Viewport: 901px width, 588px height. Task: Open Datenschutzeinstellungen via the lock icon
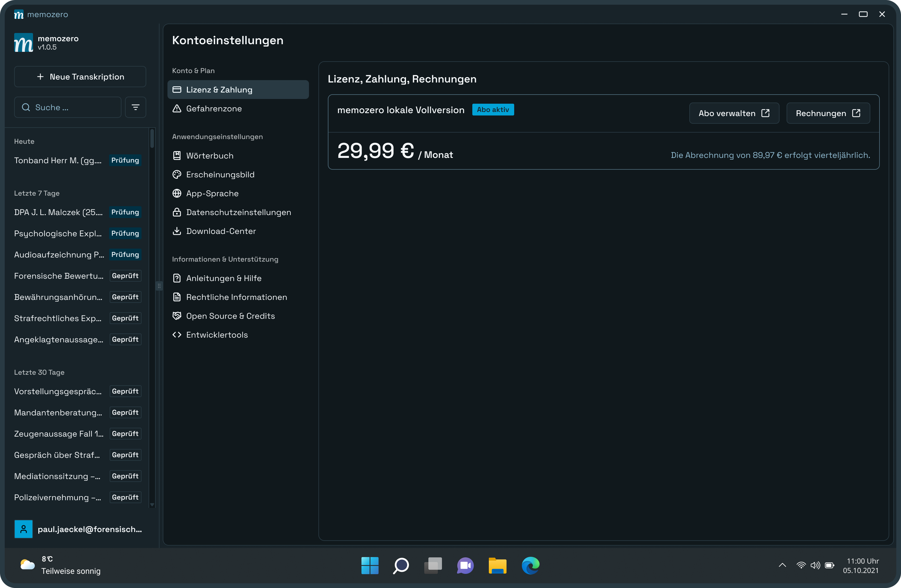177,212
